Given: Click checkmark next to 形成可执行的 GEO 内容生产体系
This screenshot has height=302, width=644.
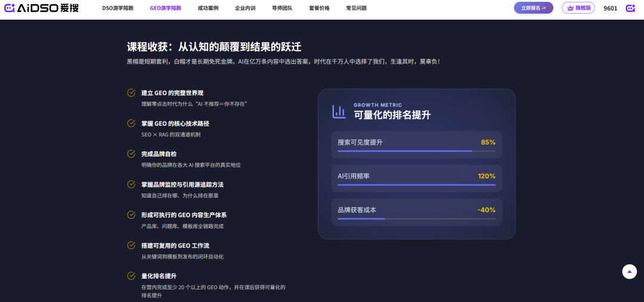Looking at the screenshot, I should [x=131, y=214].
